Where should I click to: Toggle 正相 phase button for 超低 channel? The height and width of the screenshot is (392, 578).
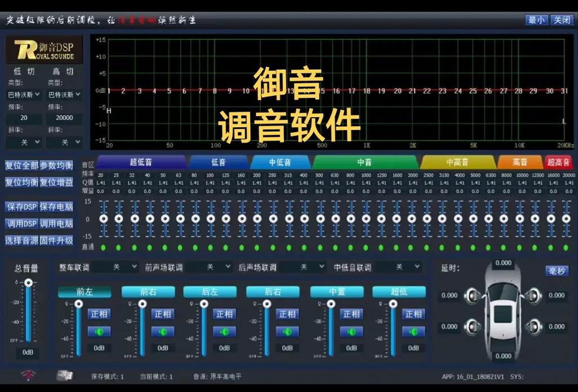coord(414,314)
